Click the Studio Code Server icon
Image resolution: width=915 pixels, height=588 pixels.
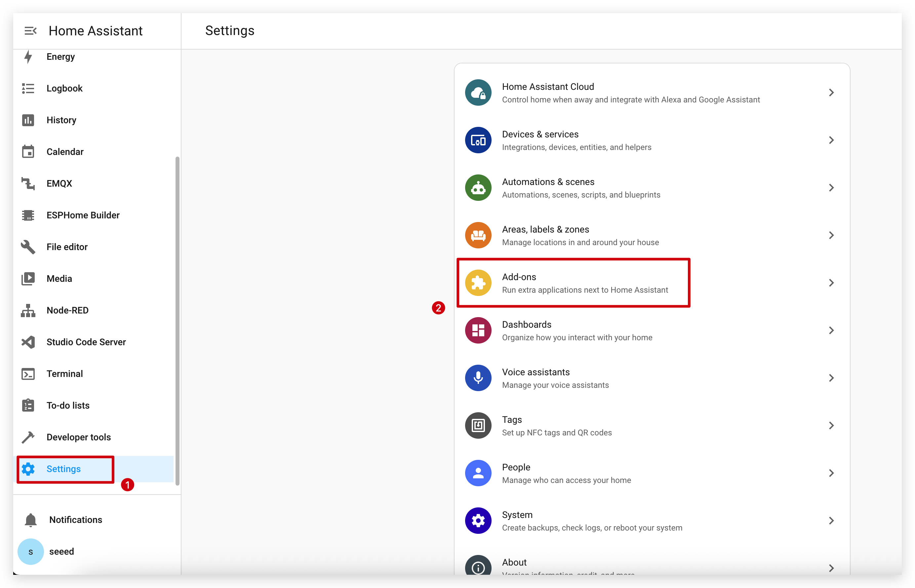pyautogui.click(x=28, y=342)
